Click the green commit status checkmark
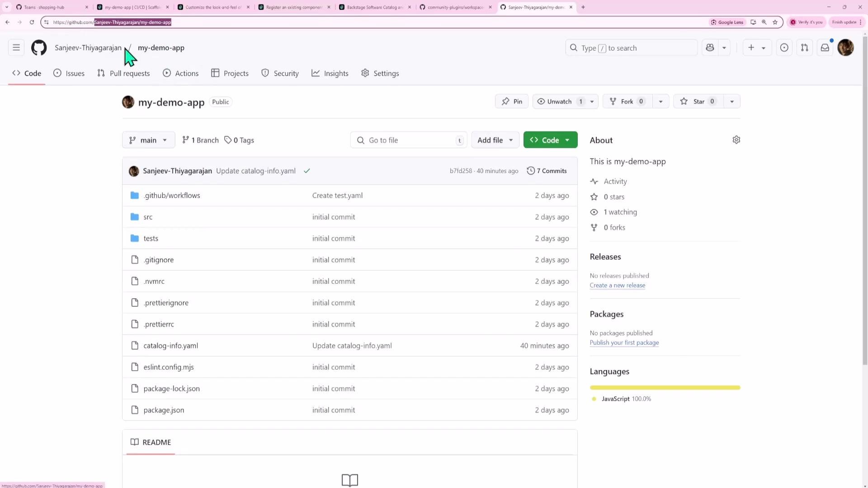868x488 pixels. 307,171
